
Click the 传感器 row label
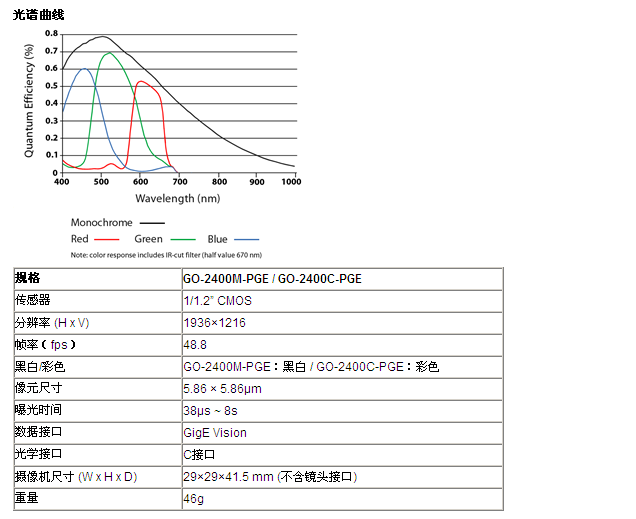tap(33, 301)
